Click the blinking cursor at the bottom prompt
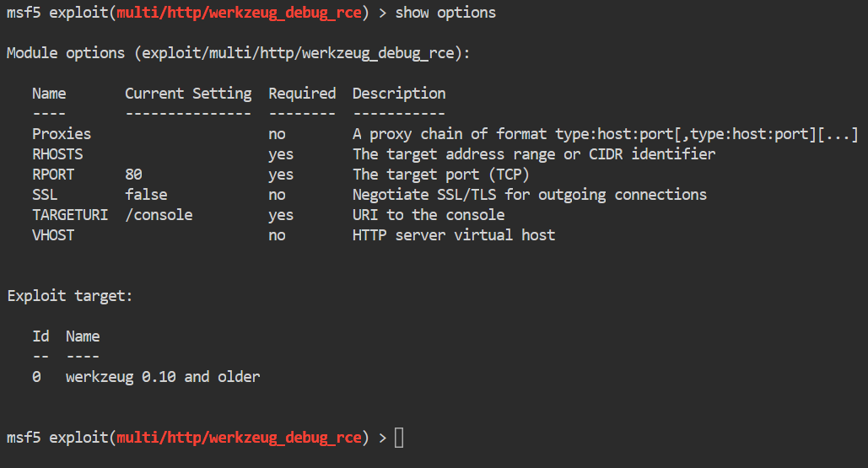The height and width of the screenshot is (468, 868). [399, 438]
